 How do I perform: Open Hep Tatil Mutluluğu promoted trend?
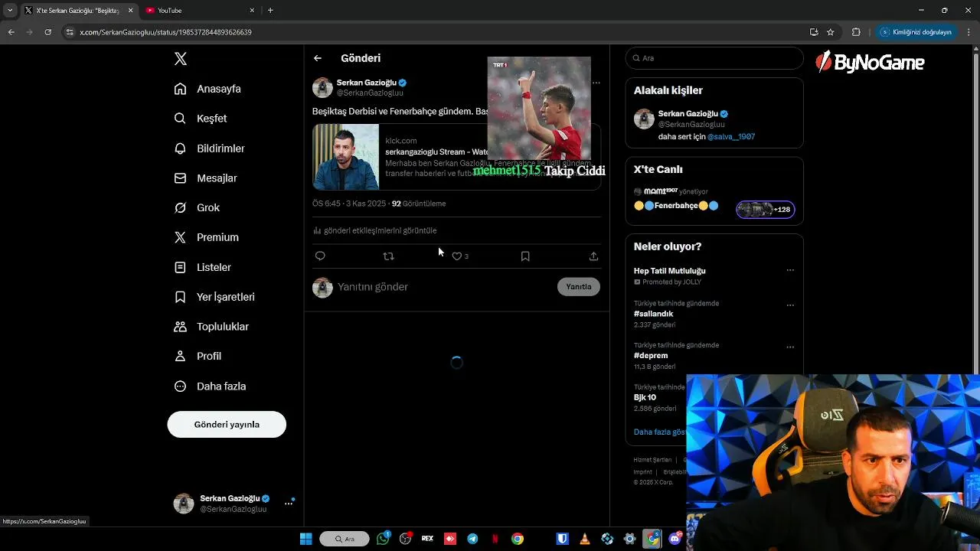pos(669,271)
